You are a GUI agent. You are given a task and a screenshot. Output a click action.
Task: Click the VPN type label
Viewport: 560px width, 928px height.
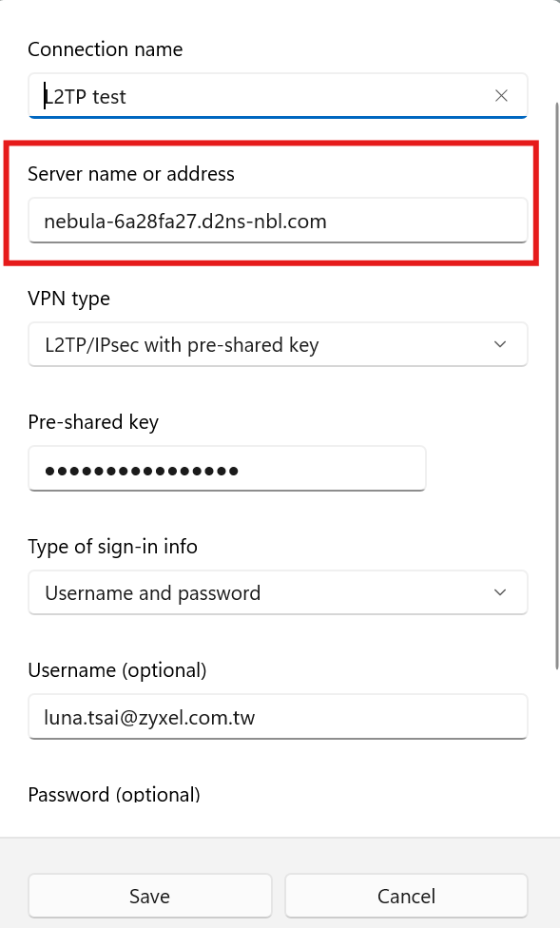(x=68, y=299)
